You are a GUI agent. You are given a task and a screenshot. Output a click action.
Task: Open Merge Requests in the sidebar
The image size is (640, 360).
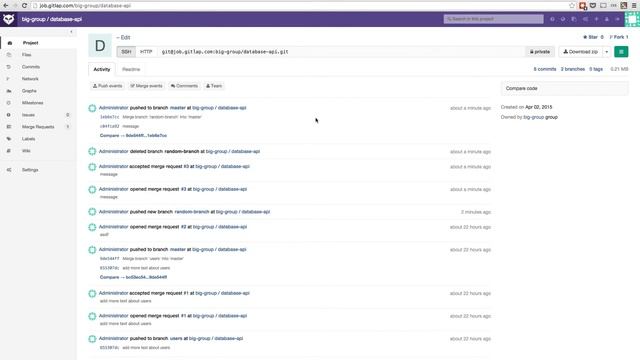coord(38,127)
